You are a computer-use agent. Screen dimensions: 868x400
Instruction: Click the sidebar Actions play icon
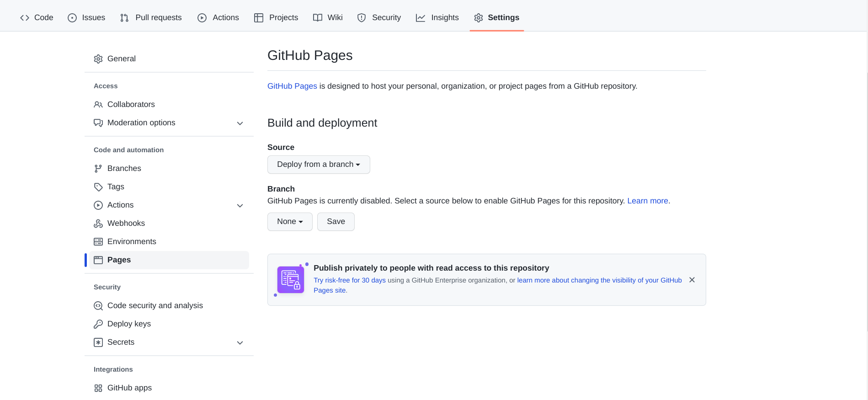(98, 205)
